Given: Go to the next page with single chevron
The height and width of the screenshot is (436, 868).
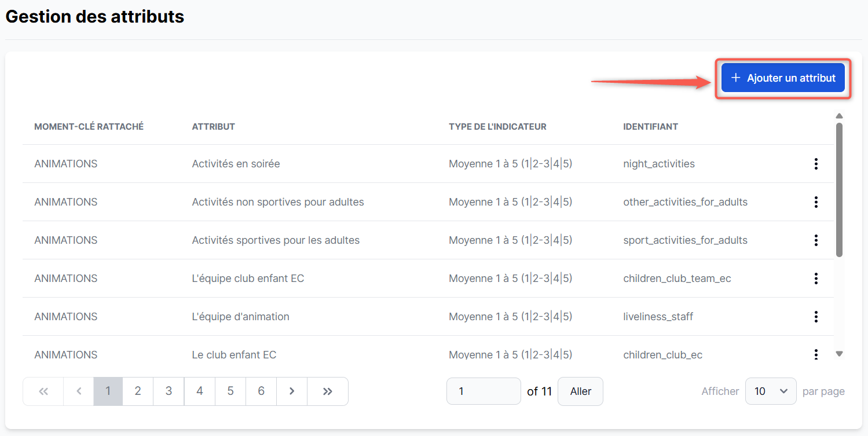Looking at the screenshot, I should 292,391.
